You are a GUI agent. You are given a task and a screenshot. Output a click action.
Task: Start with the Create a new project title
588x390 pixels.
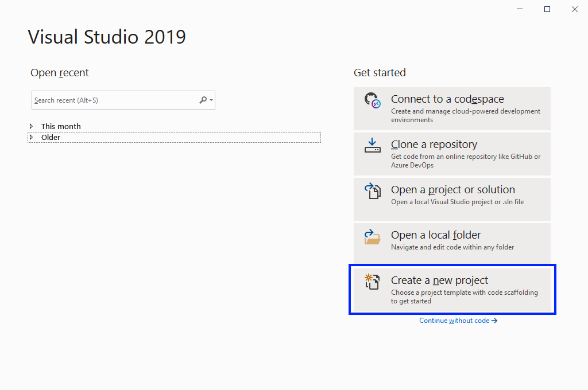point(439,280)
